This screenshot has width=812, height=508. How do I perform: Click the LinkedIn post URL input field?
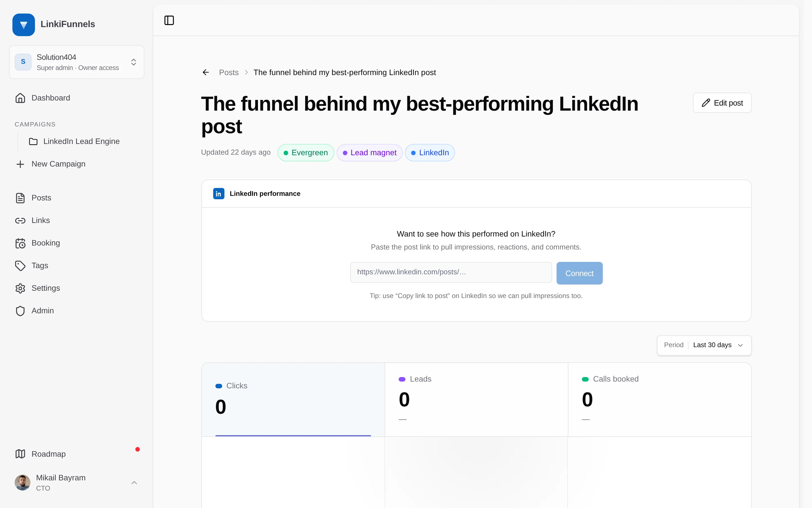tap(451, 272)
